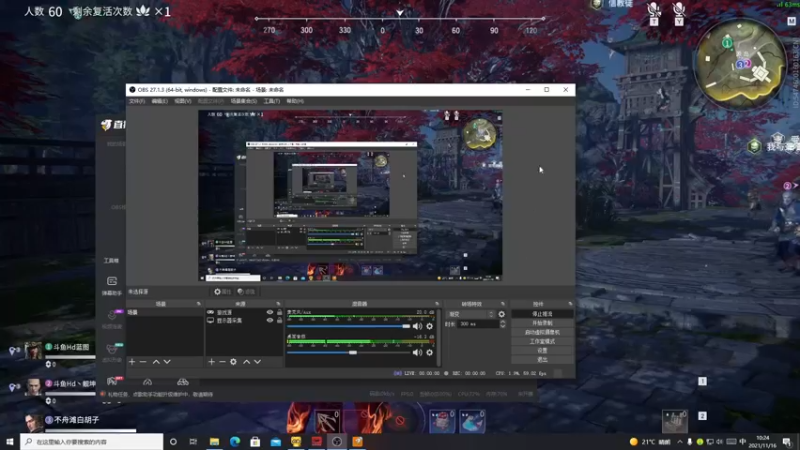Open desktop audio settings gear
This screenshot has height=450, width=800.
[x=430, y=352]
